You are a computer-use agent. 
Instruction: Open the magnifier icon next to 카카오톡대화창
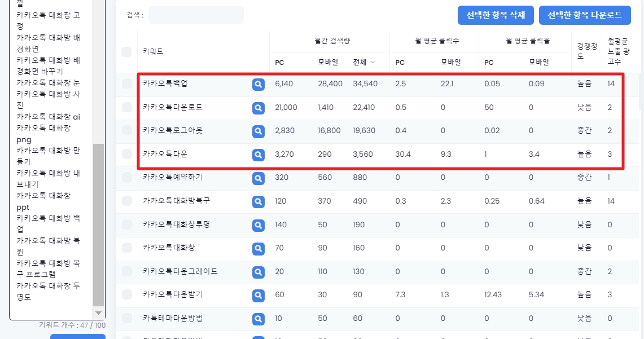coord(258,248)
